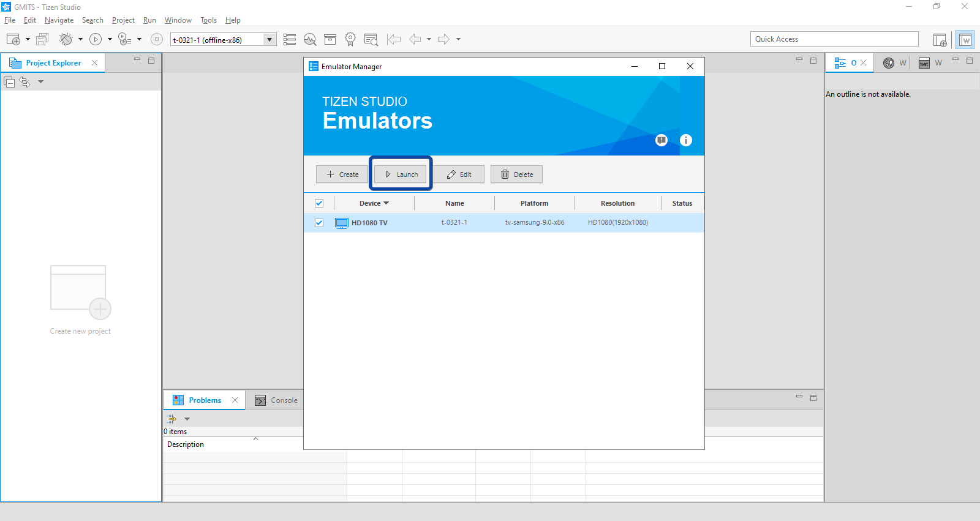Click the Open Perspective icon

[940, 40]
